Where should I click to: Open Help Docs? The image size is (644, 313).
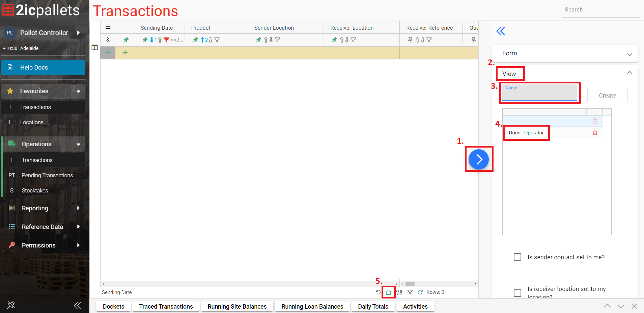pyautogui.click(x=43, y=68)
